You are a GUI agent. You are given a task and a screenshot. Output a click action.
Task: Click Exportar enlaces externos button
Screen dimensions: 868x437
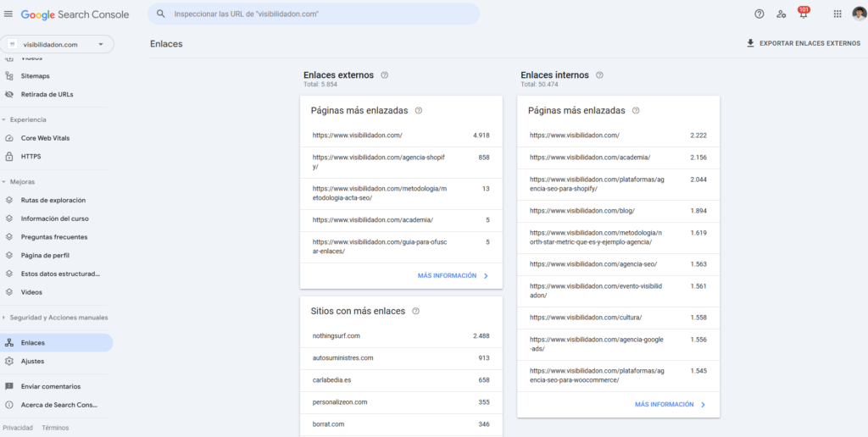[x=803, y=43]
